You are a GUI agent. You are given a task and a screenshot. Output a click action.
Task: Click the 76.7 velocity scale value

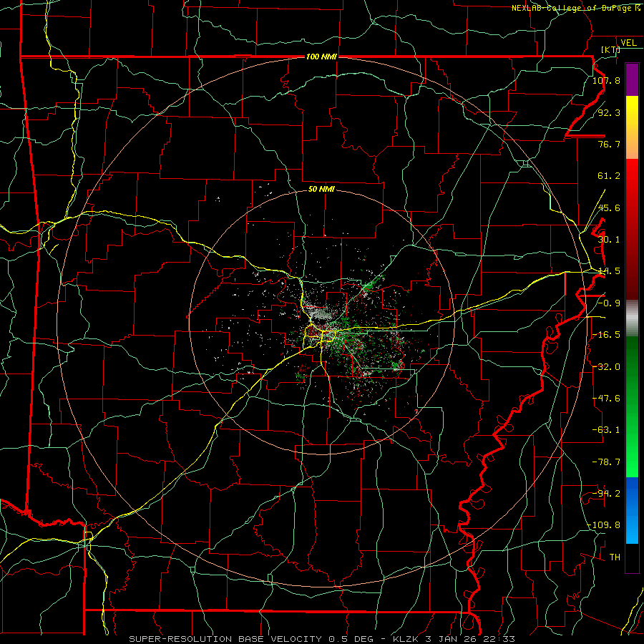coord(609,144)
